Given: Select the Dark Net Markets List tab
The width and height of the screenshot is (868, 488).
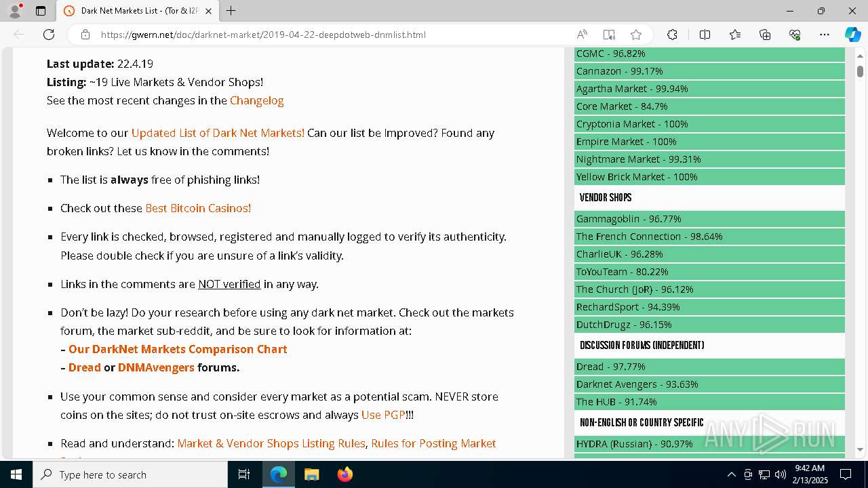Looking at the screenshot, I should 138,11.
